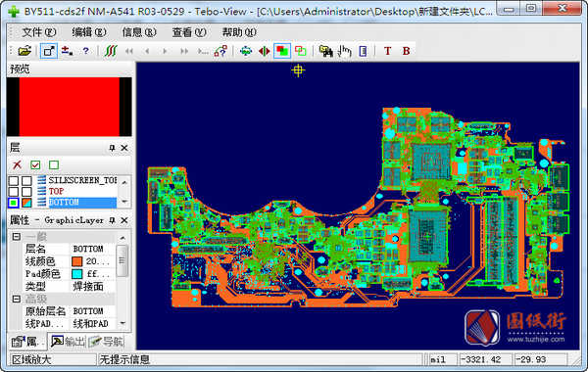This screenshot has width=588, height=372.
Task: Click layer list scroll down arrow
Action: point(124,202)
